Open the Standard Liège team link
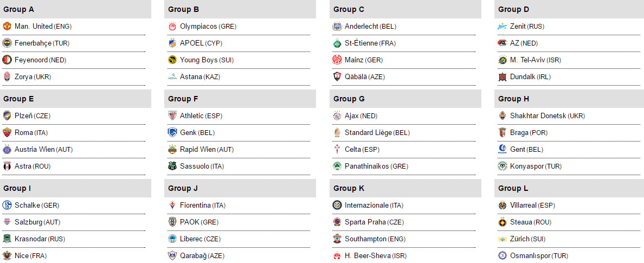This screenshot has width=644, height=263. (369, 133)
